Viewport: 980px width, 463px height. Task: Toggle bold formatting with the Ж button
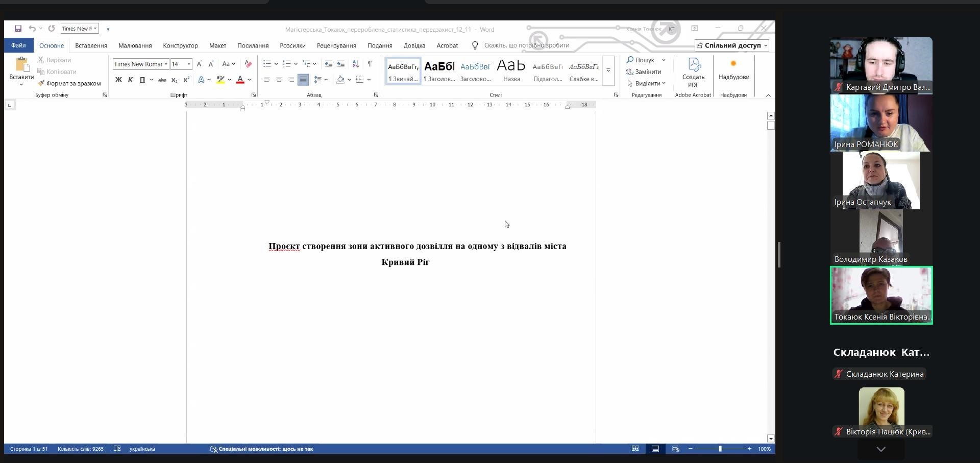tap(118, 80)
